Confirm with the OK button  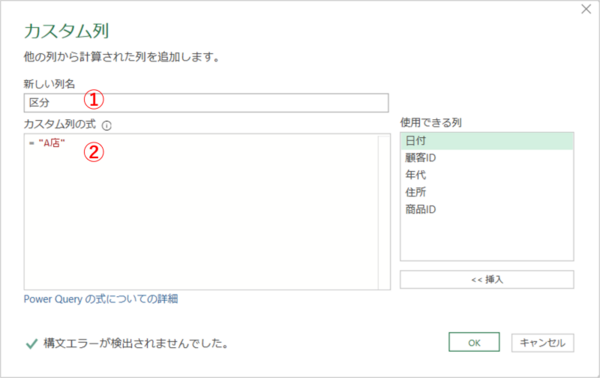[474, 342]
